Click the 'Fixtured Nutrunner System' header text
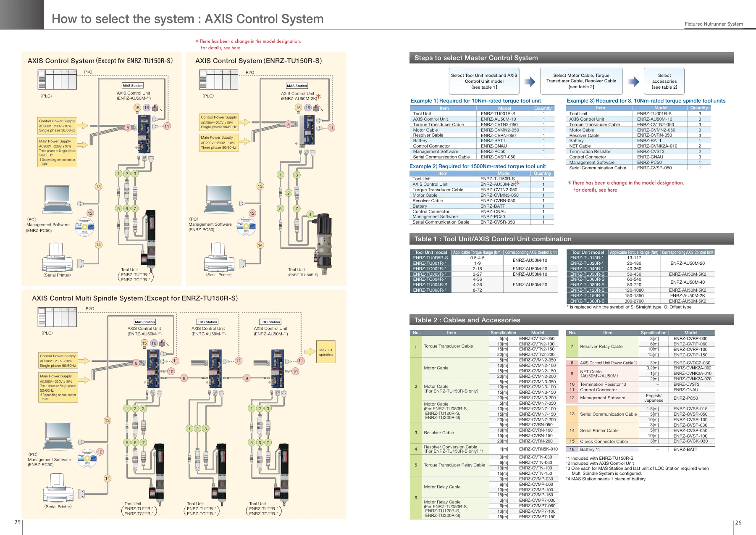This screenshot has width=756, height=535. pos(714,24)
